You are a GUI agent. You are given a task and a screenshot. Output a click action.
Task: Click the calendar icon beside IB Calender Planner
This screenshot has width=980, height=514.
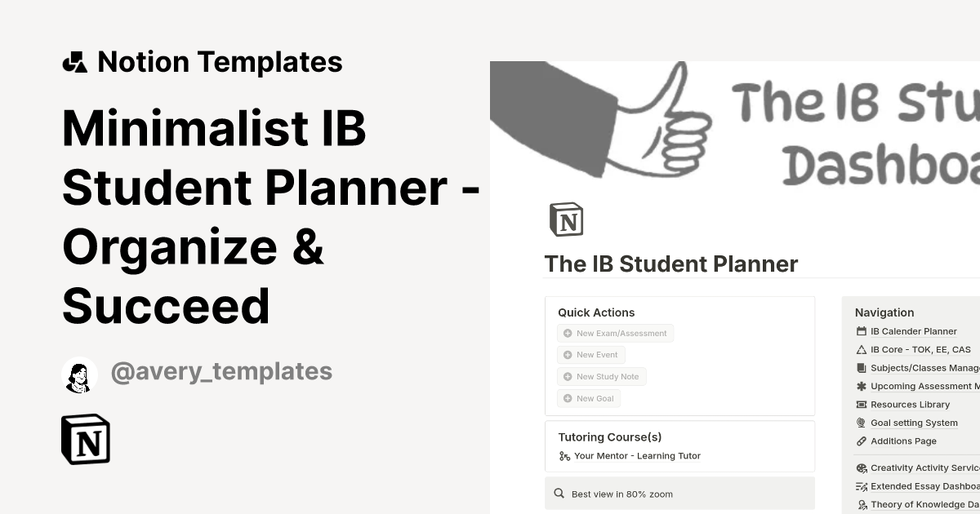click(861, 331)
